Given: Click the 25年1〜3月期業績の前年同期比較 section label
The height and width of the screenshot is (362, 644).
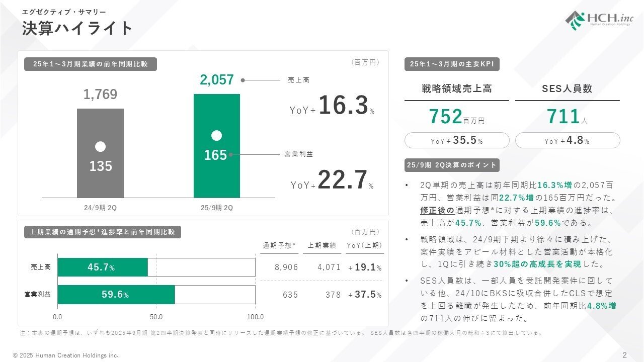Looking at the screenshot, I should click(91, 64).
